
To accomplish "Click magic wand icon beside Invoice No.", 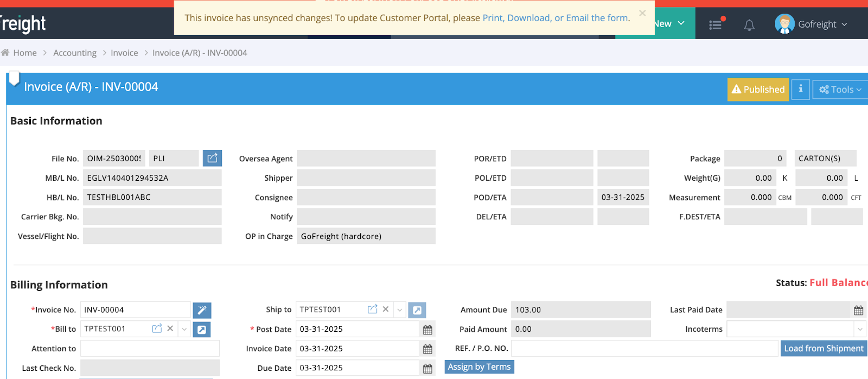I will click(202, 310).
